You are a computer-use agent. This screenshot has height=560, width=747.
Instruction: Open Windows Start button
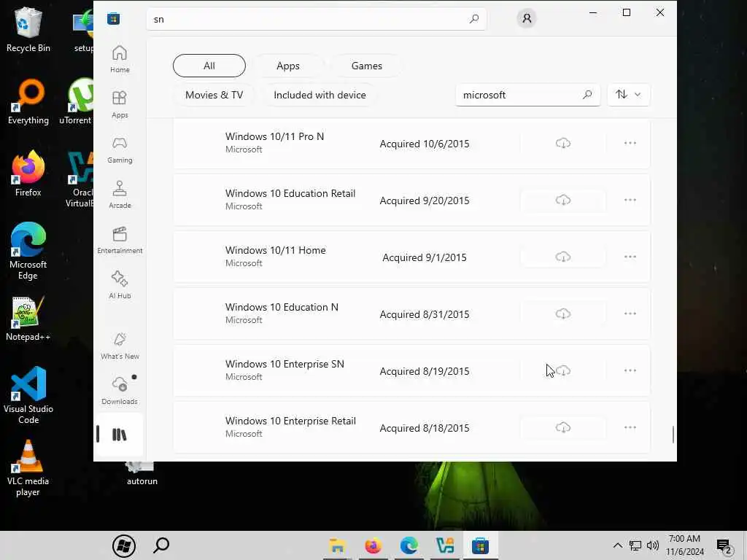coord(124,545)
